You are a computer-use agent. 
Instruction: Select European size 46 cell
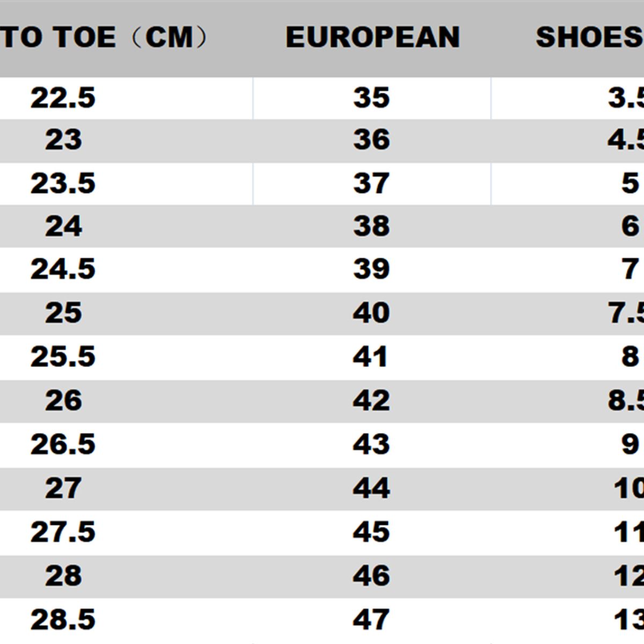pyautogui.click(x=371, y=576)
